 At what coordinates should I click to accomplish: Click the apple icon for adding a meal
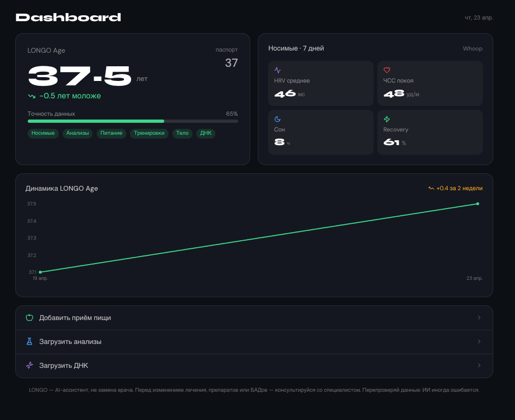(x=29, y=318)
